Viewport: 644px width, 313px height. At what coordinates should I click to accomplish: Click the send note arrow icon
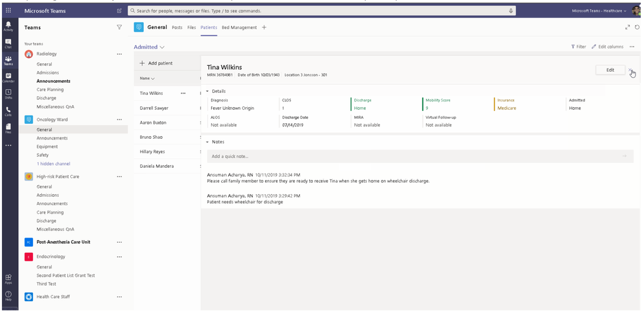[x=625, y=156]
